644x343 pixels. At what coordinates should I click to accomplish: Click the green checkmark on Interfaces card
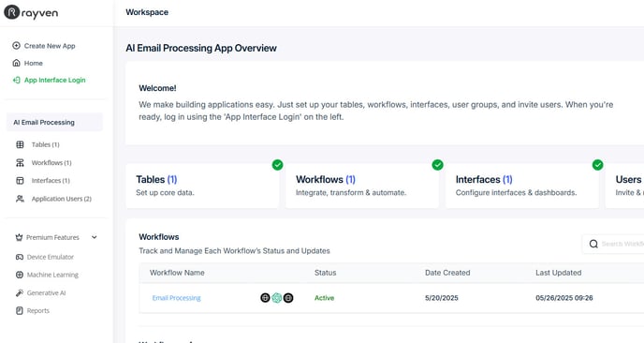(x=597, y=165)
